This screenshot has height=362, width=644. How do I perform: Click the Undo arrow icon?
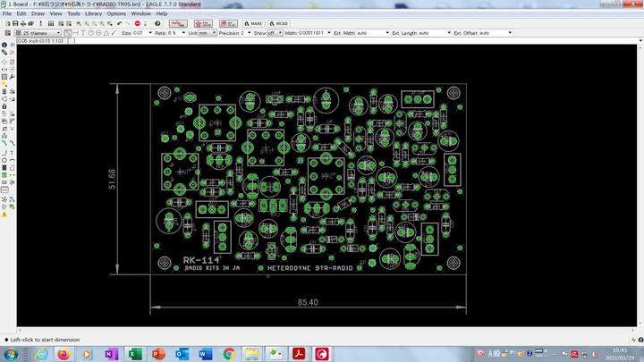[116, 23]
